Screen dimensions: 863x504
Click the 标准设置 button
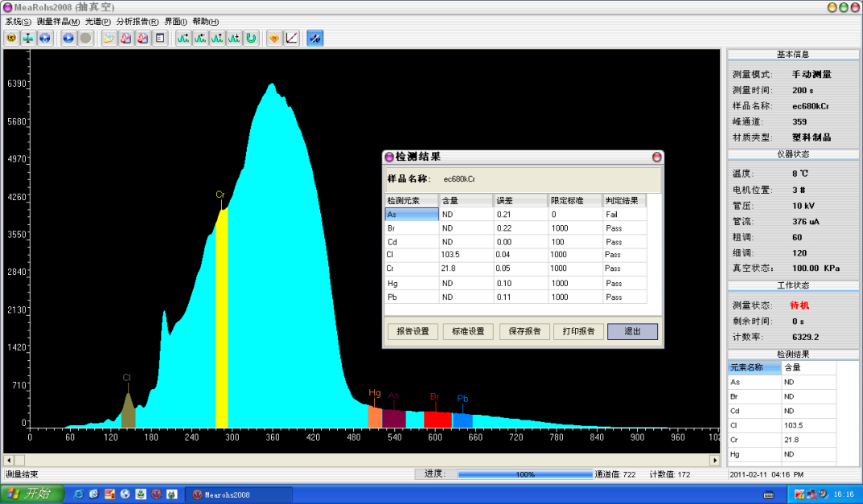click(x=468, y=331)
